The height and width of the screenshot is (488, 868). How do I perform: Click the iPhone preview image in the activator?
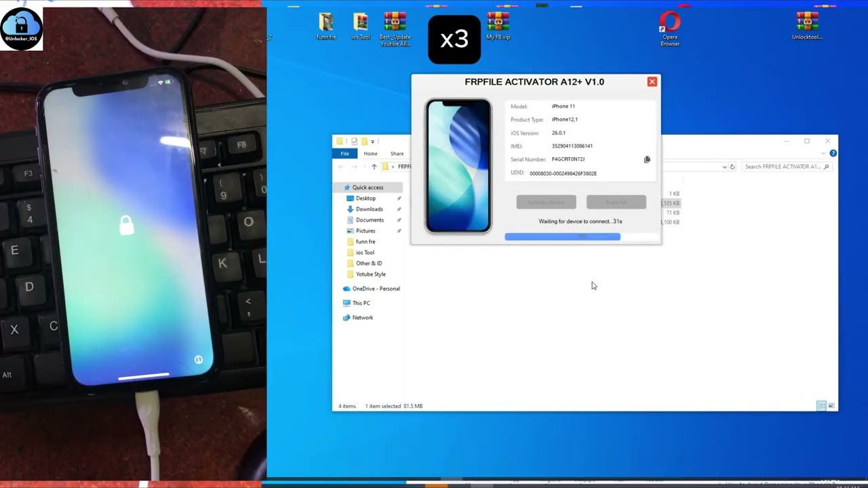(x=458, y=166)
